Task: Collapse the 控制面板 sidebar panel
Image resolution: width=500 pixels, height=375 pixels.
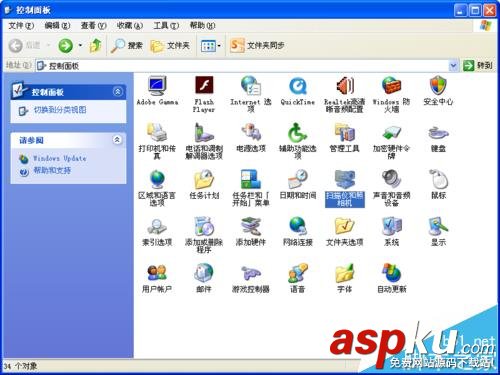Action: pos(118,91)
